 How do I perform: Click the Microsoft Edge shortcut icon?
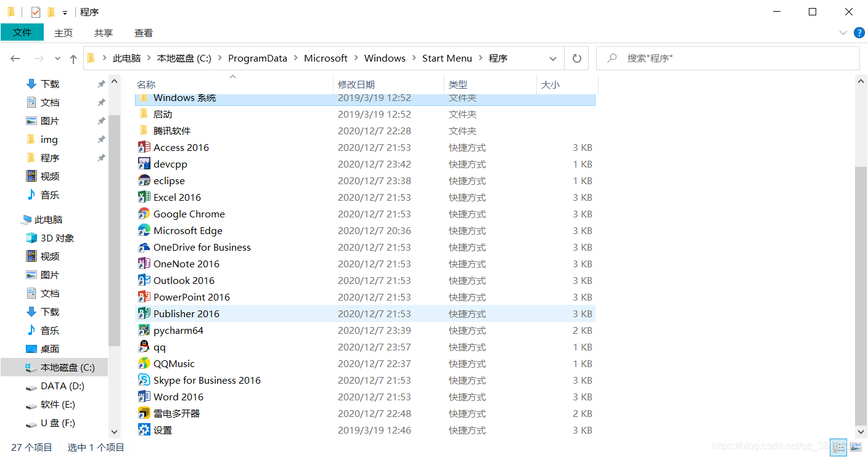pyautogui.click(x=144, y=230)
